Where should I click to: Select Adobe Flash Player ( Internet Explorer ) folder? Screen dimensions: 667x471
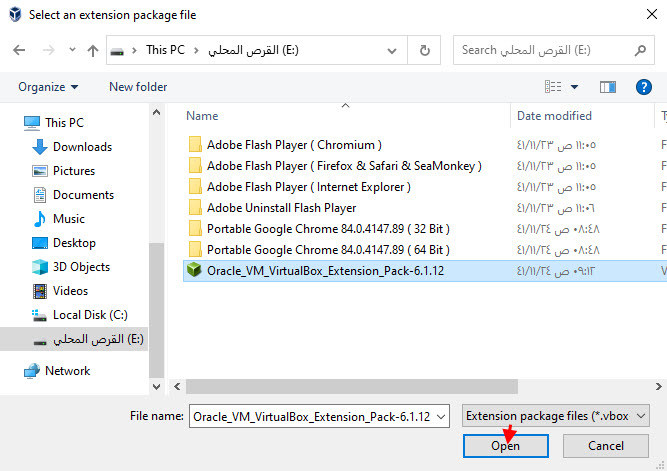tap(308, 187)
